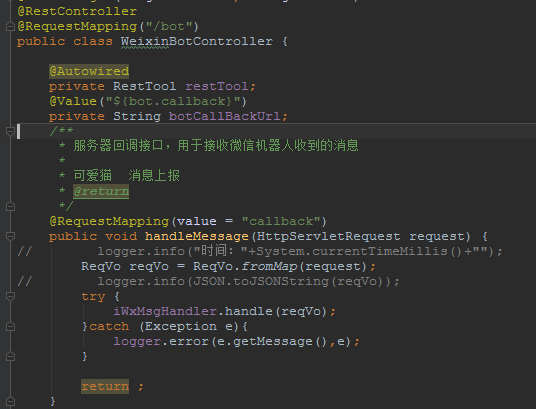Click the reqVo variable declaration name

pyautogui.click(x=149, y=266)
